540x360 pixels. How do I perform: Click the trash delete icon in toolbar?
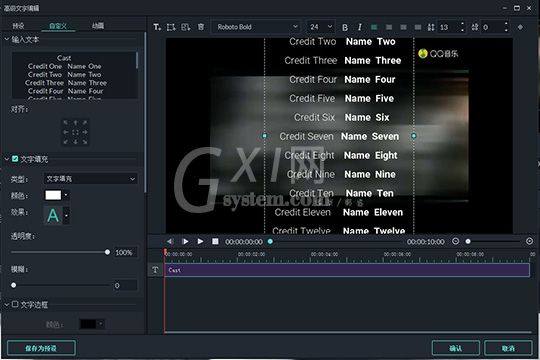point(201,27)
